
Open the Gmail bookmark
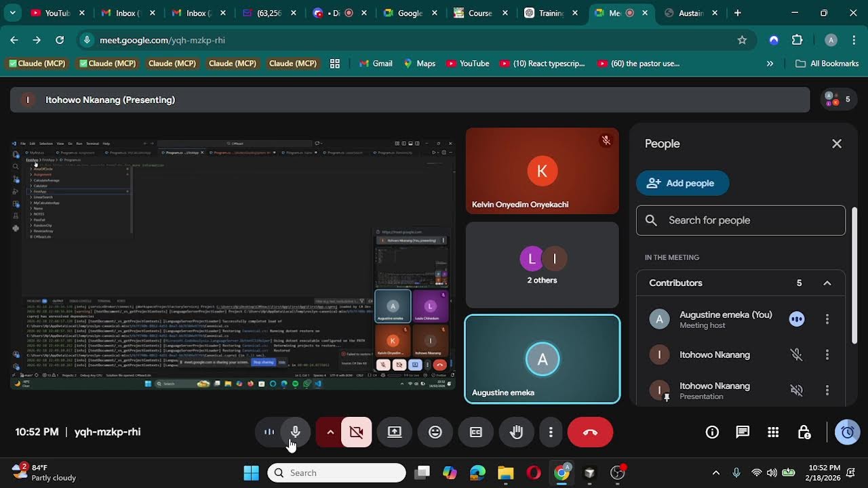tap(376, 64)
